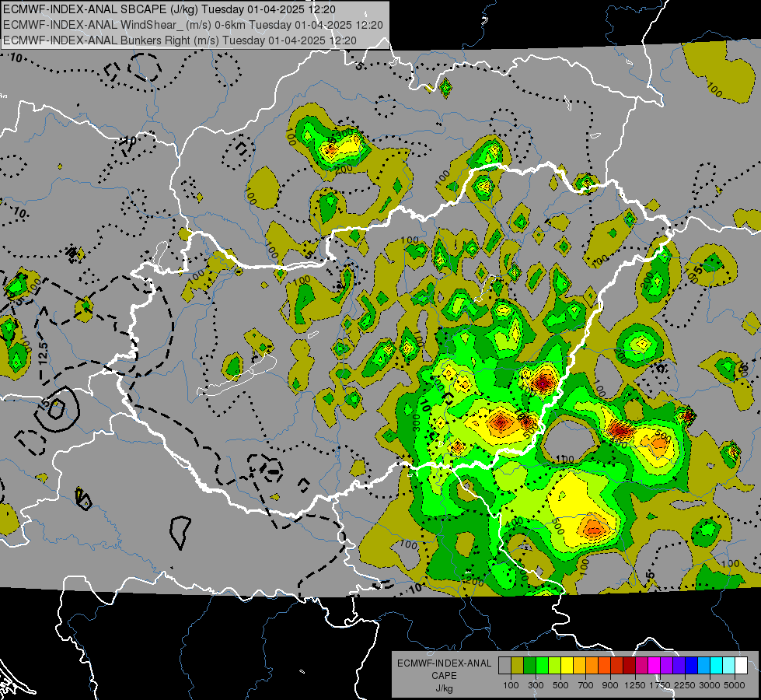Click the SBCAPE (J/kg) title line

[169, 9]
